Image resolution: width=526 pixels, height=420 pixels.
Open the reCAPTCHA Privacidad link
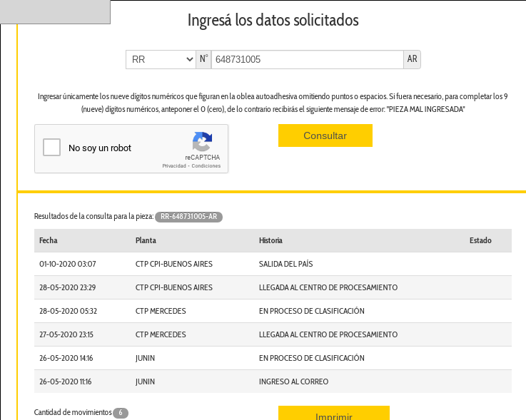(x=174, y=166)
